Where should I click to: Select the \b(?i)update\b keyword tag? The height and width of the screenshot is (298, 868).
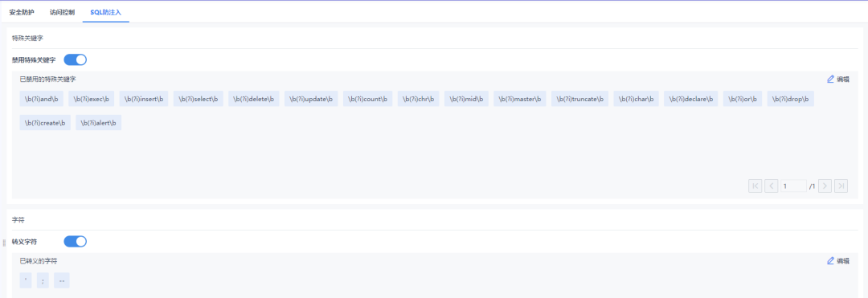click(x=311, y=99)
